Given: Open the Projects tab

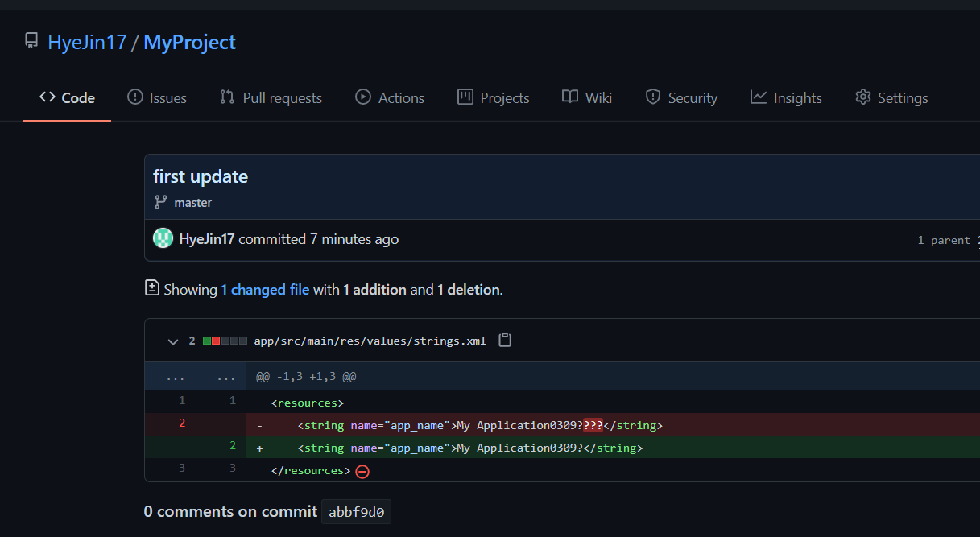Looking at the screenshot, I should 494,97.
